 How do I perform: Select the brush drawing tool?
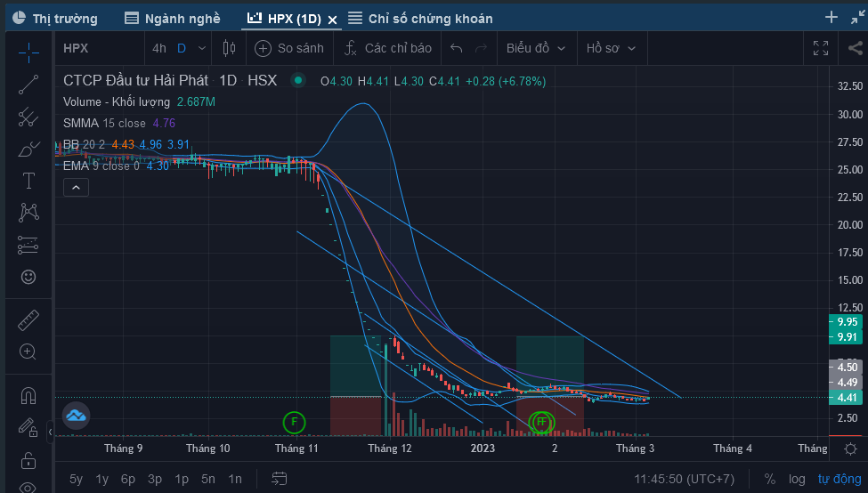pyautogui.click(x=28, y=149)
